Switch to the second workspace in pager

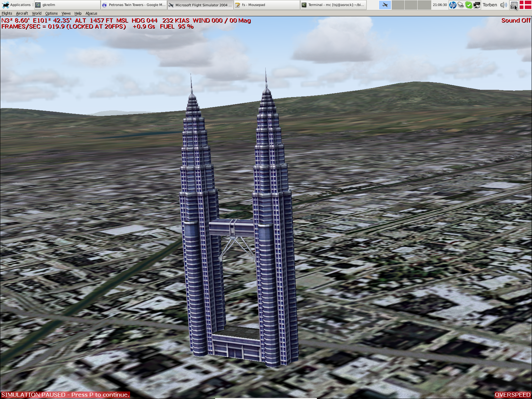398,5
